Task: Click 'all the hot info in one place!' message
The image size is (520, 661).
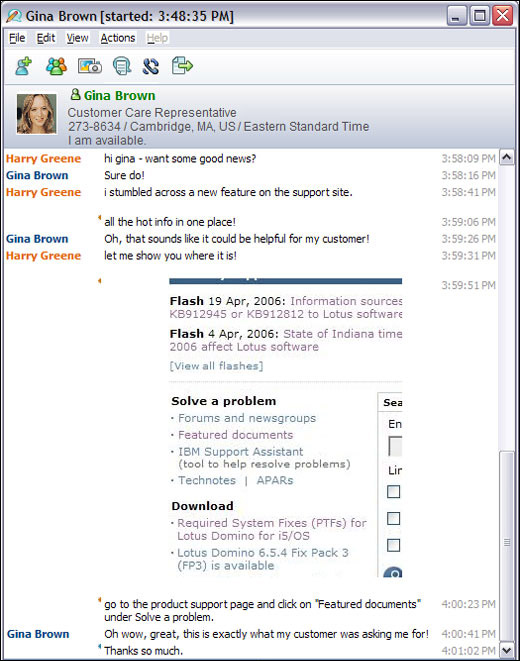Action: click(170, 222)
